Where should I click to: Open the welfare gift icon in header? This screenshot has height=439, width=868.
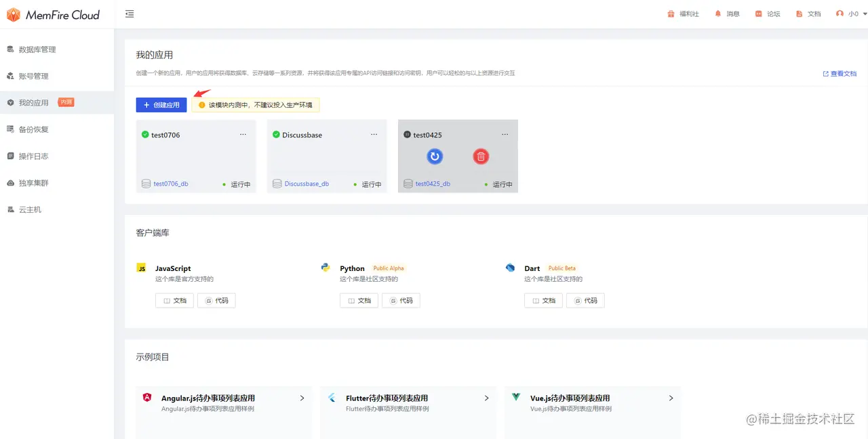point(671,14)
